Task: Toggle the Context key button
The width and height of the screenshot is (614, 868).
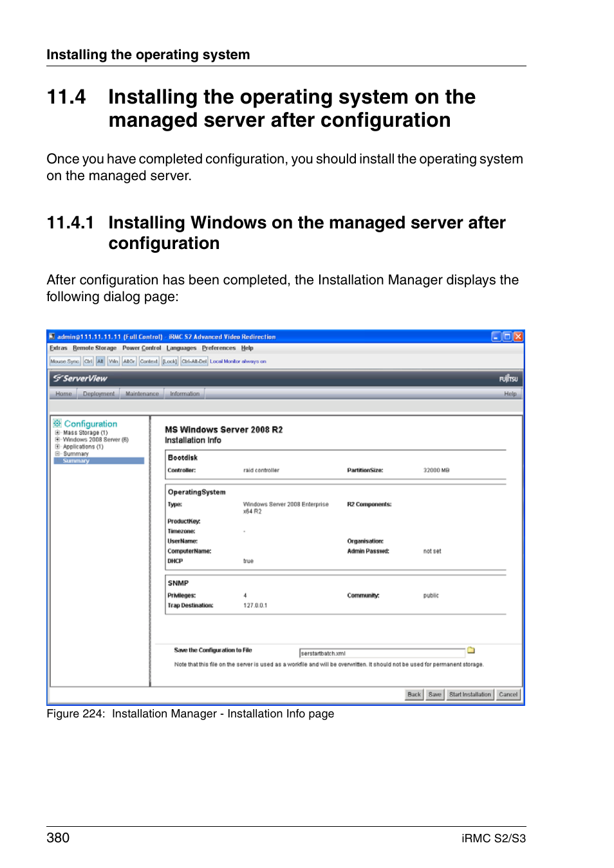Action: (149, 362)
